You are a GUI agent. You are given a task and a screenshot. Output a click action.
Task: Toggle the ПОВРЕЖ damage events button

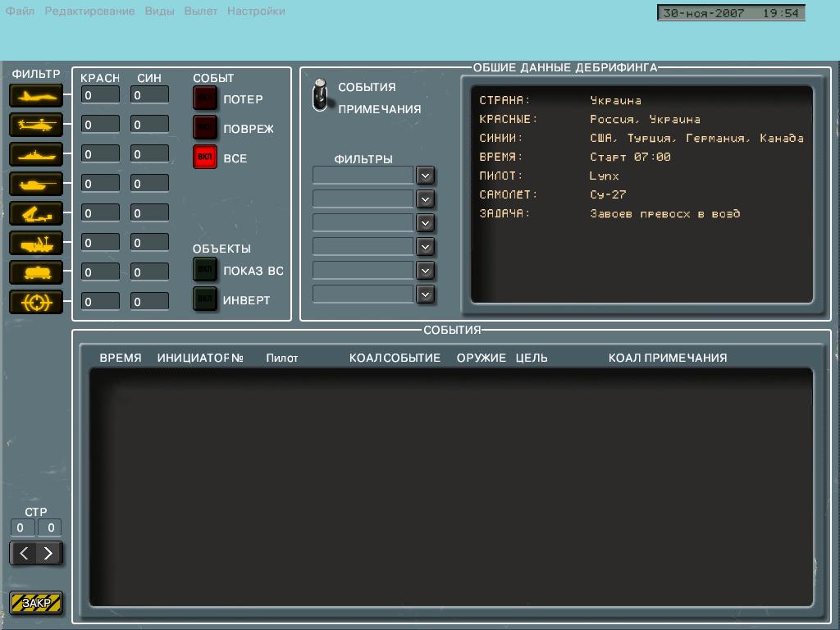pos(204,127)
